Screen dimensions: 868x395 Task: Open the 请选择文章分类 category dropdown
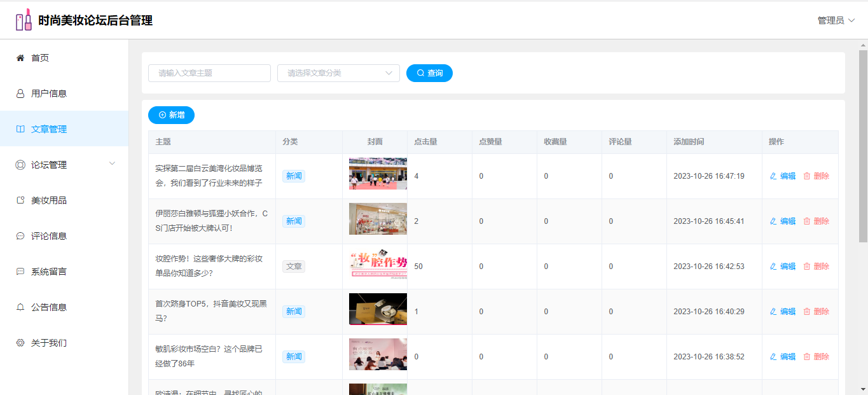(338, 73)
